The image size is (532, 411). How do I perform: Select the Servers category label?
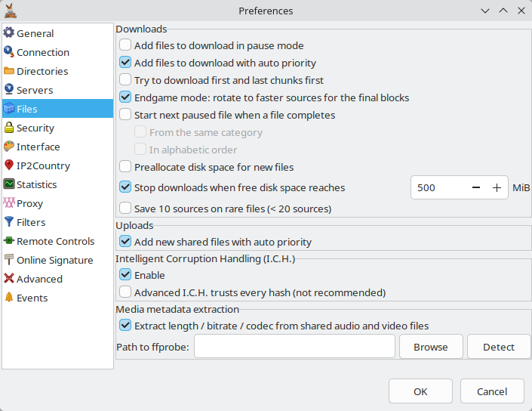[35, 90]
